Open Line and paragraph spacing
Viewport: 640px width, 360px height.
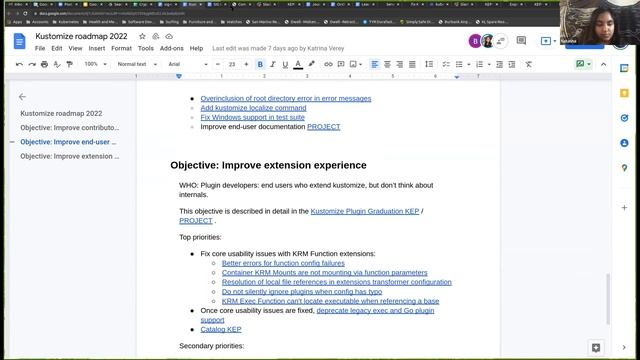pos(429,64)
